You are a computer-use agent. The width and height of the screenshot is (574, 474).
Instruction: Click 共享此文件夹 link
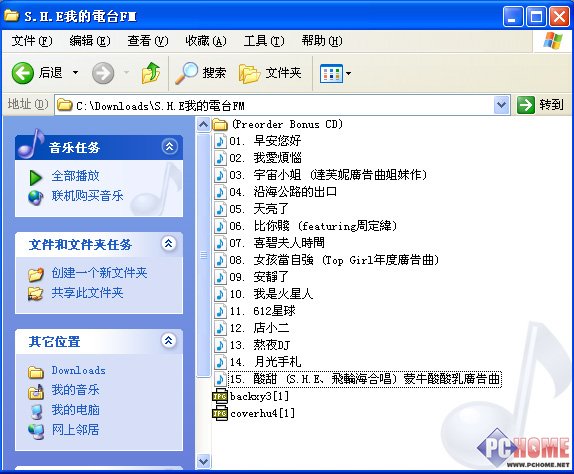[87, 293]
